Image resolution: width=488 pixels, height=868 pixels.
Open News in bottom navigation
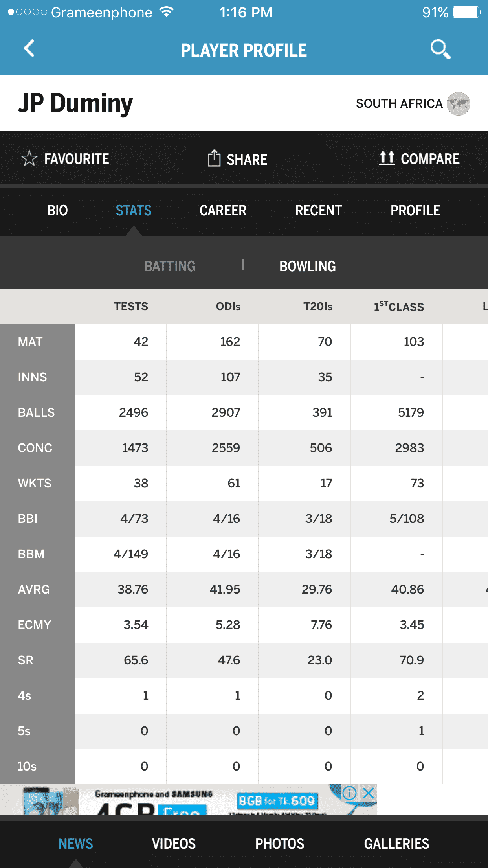(76, 844)
